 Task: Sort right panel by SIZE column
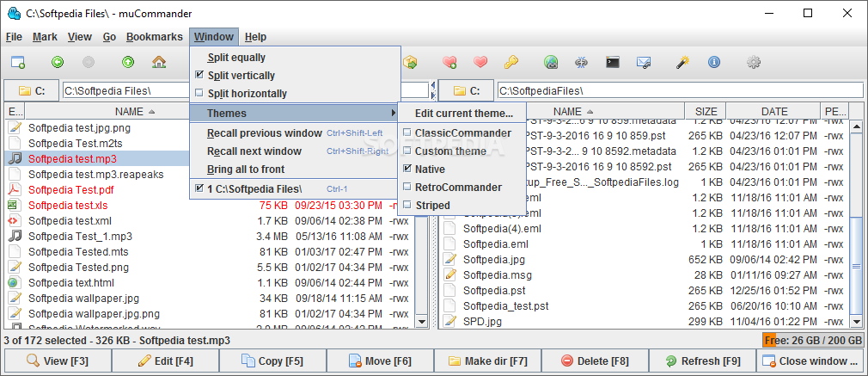[x=706, y=112]
